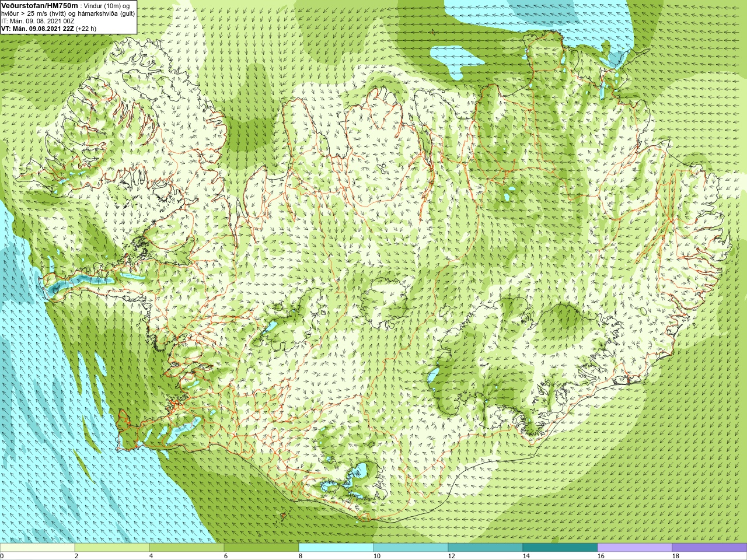Click the legend label '10'
The width and height of the screenshot is (747, 560).
(x=377, y=556)
